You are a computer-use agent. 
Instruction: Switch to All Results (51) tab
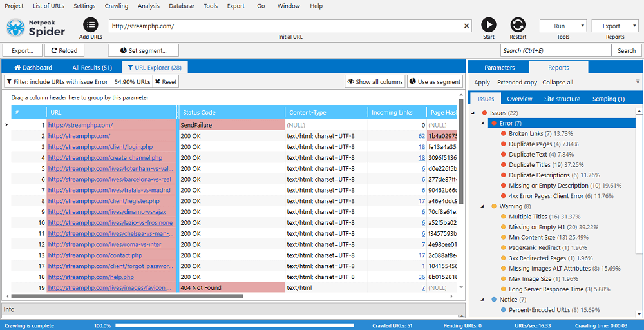click(x=92, y=68)
